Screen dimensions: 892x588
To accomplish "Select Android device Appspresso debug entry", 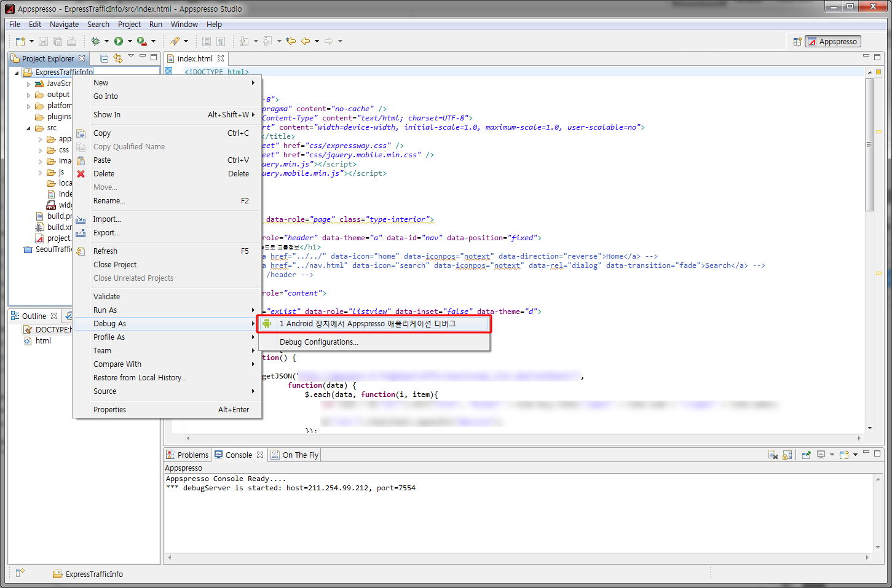I will coord(374,324).
